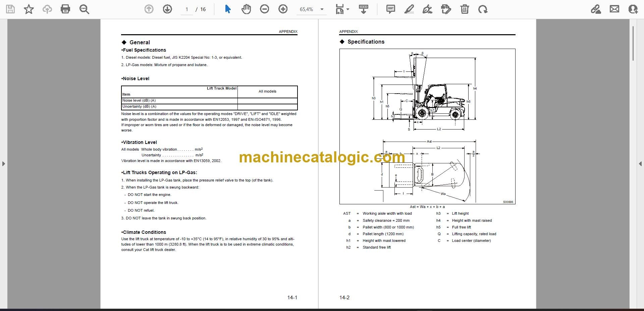Click the 'Ast = Wa + x + b + a' formula

click(x=427, y=207)
